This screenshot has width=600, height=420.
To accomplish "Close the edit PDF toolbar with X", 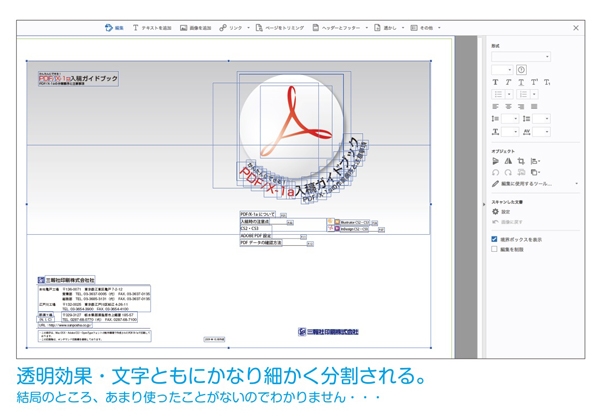I will [576, 28].
